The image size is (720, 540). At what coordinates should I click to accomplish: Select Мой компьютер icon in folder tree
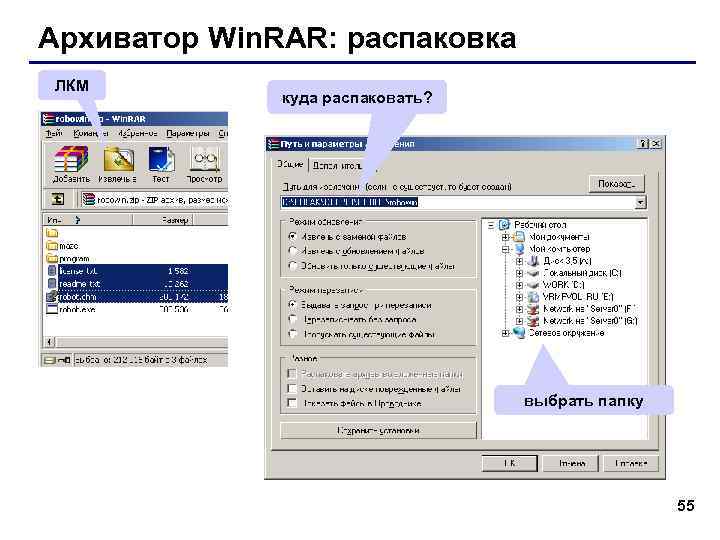(519, 249)
